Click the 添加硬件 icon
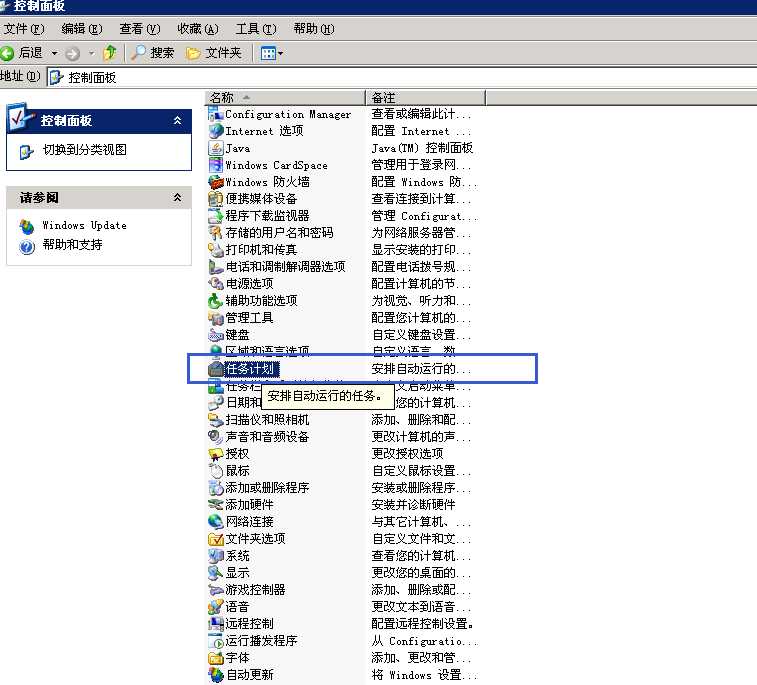Image resolution: width=757 pixels, height=685 pixels. [x=215, y=504]
